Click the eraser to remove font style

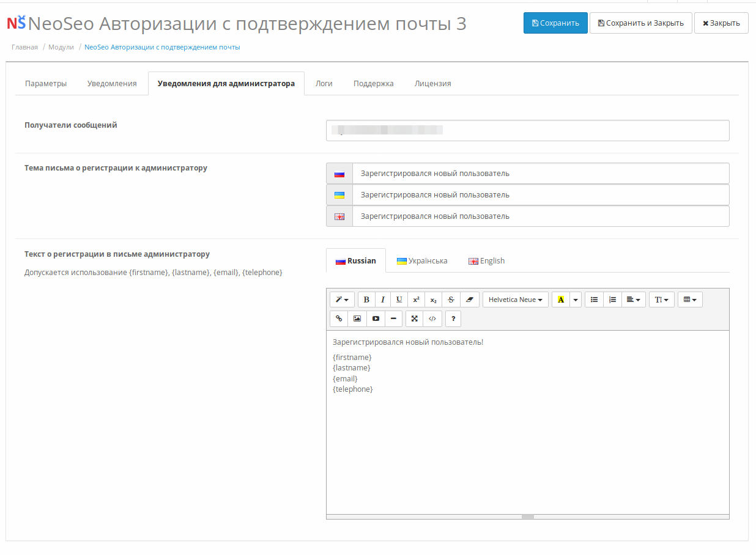[469, 300]
